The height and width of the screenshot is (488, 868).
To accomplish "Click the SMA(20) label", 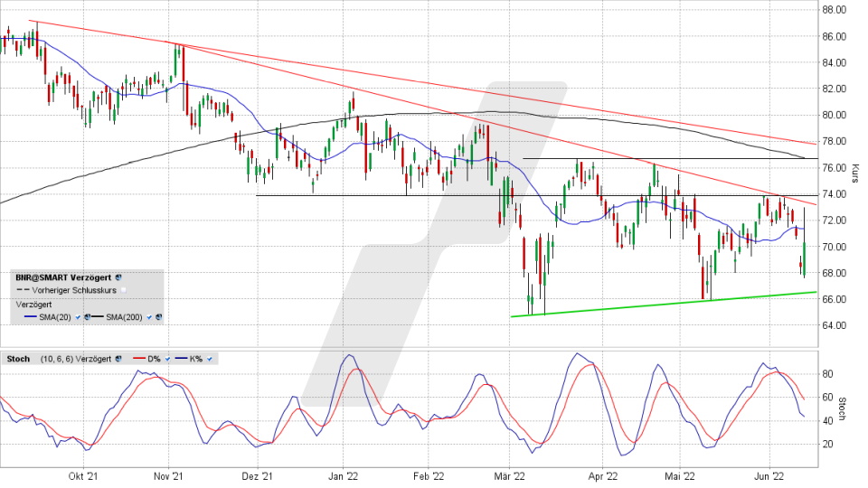I will 55,317.
